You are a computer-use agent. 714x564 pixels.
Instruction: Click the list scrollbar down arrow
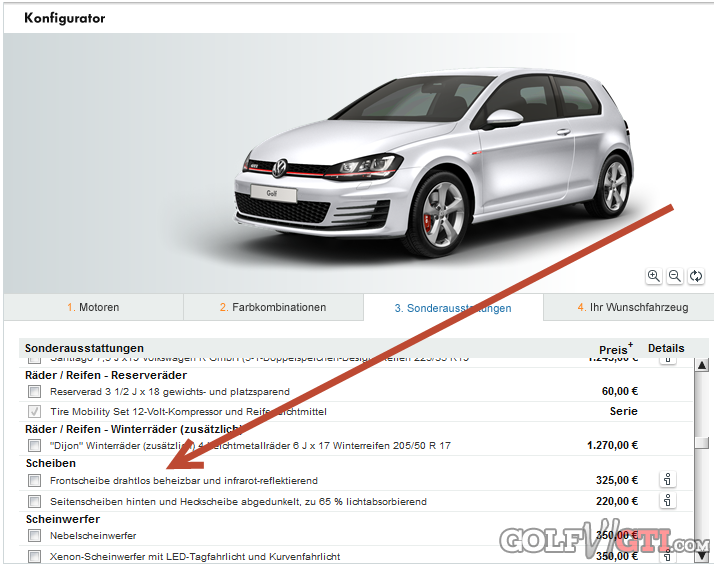(x=702, y=556)
